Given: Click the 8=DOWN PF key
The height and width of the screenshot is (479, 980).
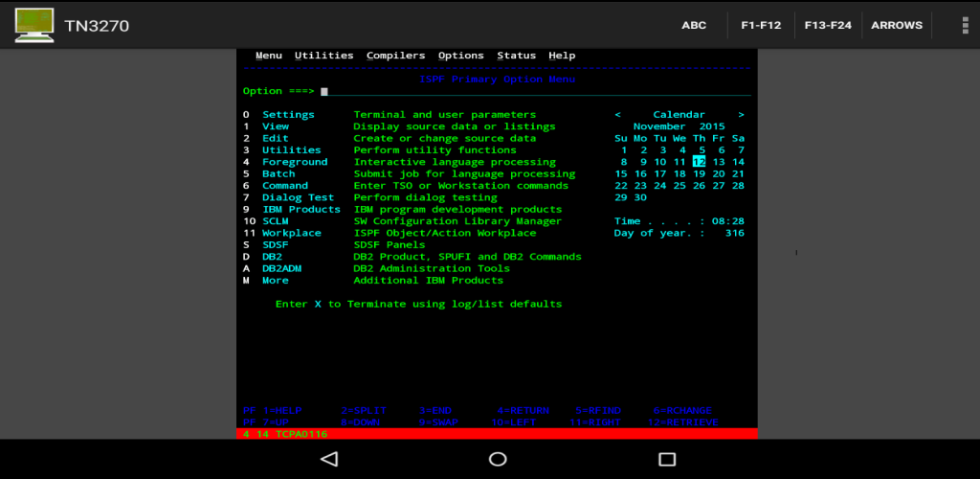Looking at the screenshot, I should coord(361,422).
